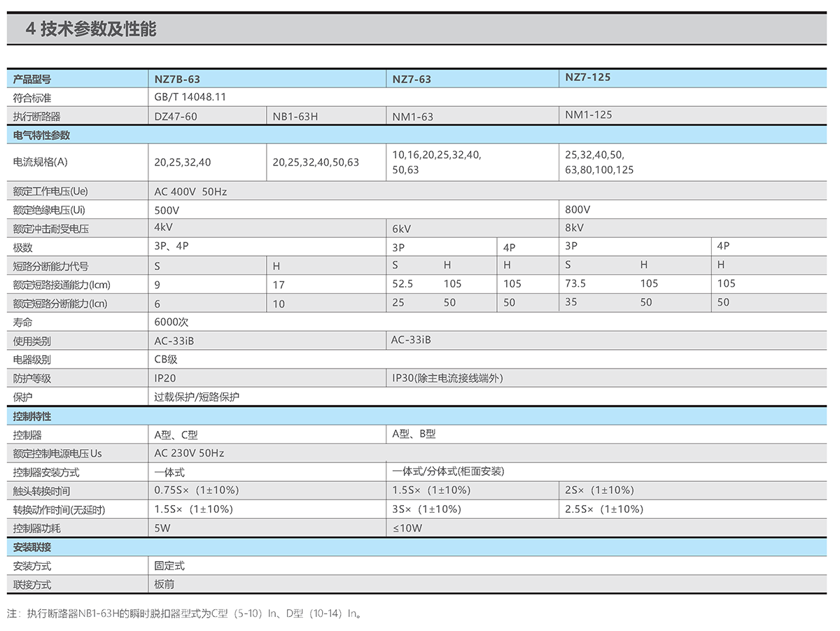The image size is (840, 631).
Task: Click the Icm value "17"
Action: [279, 285]
